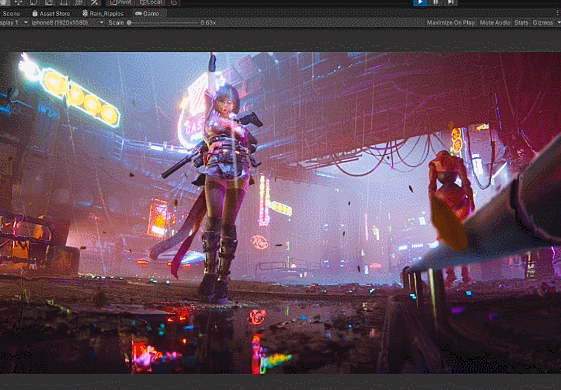Viewport: 561px width, 390px height.
Task: Click the 0.63x scale value
Action: [x=208, y=23]
